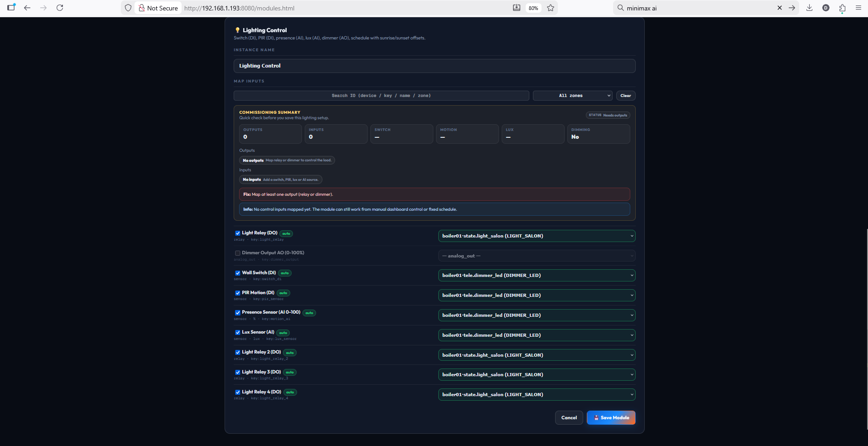Click the 80% zoom level indicator
The width and height of the screenshot is (868, 446).
(533, 8)
